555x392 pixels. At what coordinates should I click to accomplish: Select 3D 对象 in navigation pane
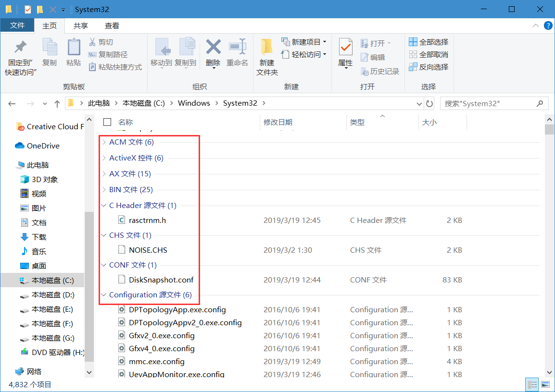tap(39, 180)
